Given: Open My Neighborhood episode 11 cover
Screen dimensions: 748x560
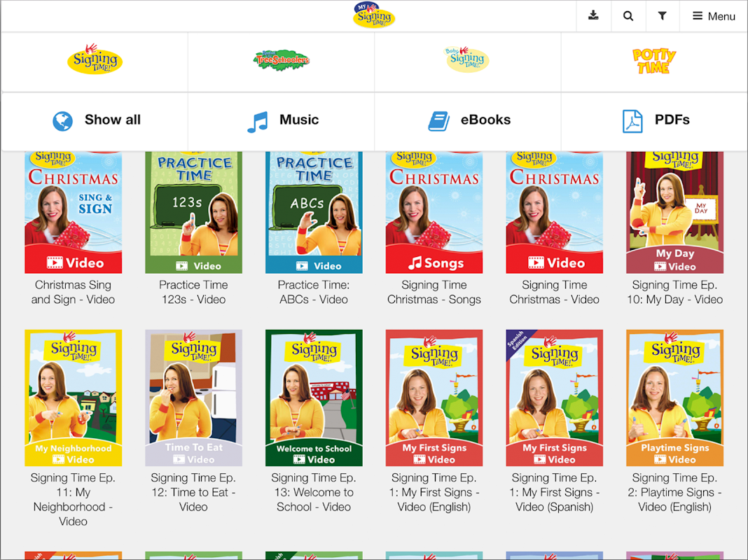Looking at the screenshot, I should point(74,398).
